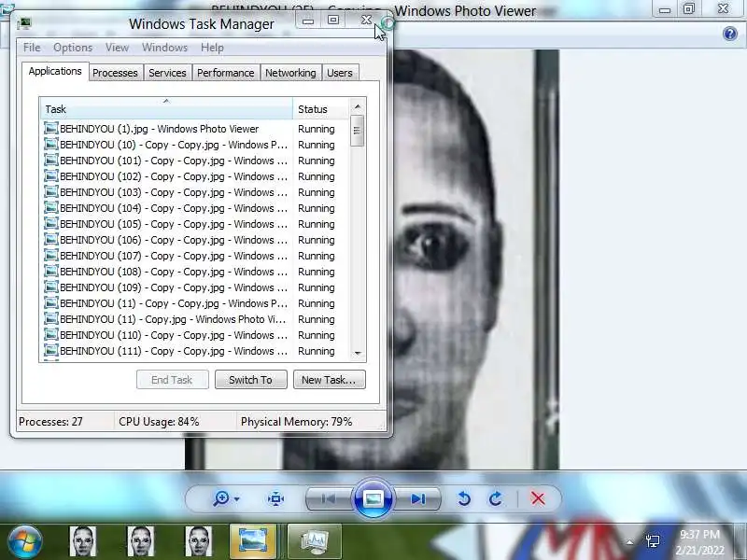Open the View menu in Task Manager
747x560 pixels.
pos(118,48)
